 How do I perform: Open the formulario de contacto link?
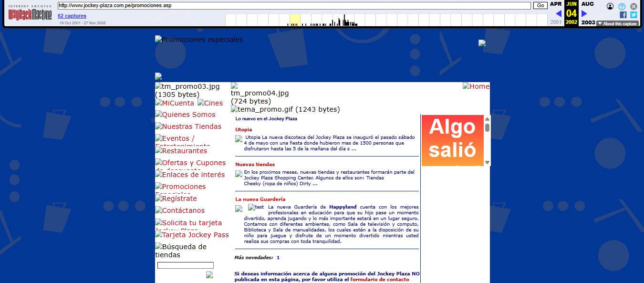(380, 280)
